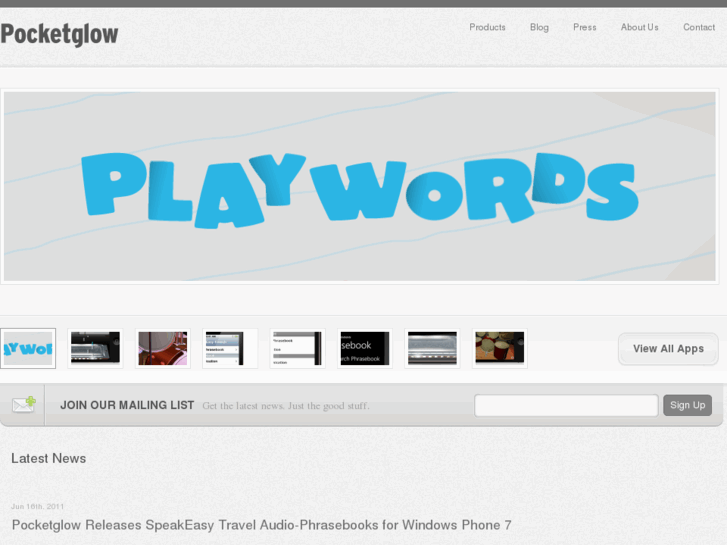
Task: Select the PlayWords thumbnail
Action: pos(28,348)
